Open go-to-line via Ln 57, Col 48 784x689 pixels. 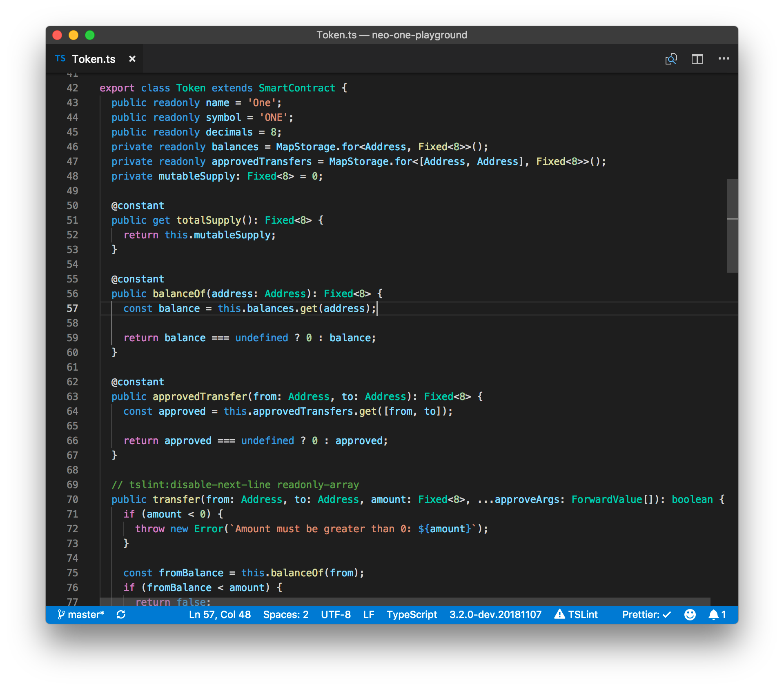point(220,614)
